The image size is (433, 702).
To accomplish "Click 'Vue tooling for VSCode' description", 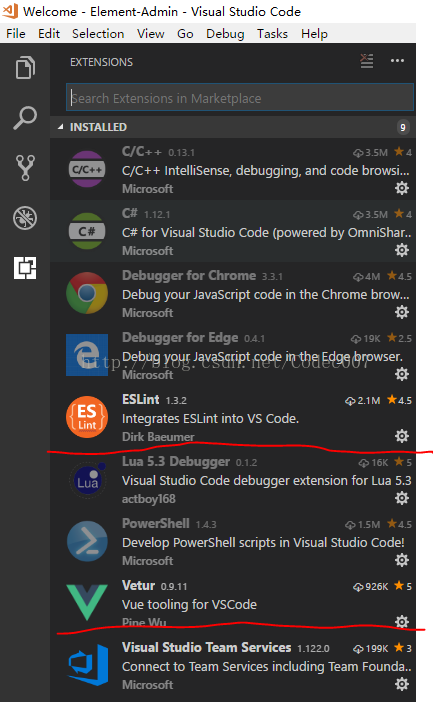I will click(x=189, y=604).
